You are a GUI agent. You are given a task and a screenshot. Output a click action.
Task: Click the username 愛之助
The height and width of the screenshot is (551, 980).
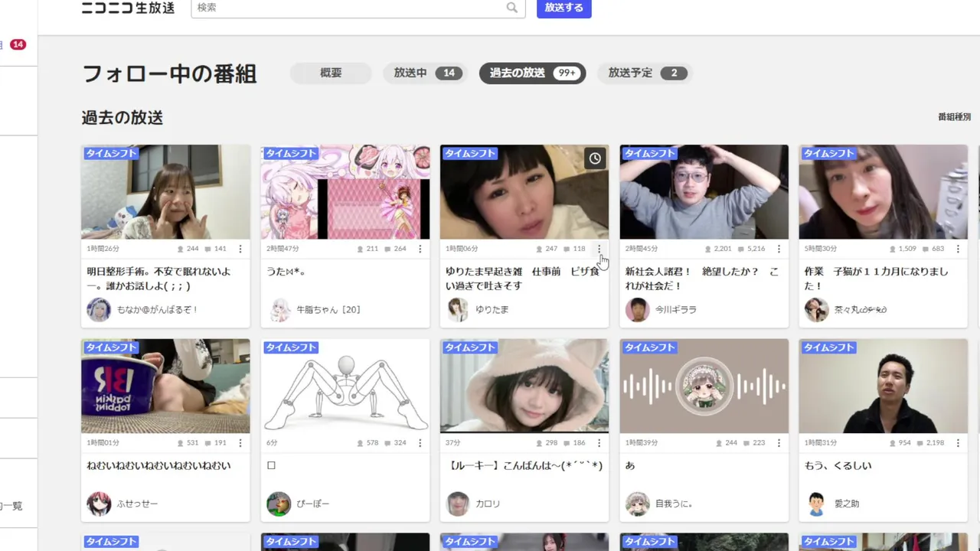847,504
